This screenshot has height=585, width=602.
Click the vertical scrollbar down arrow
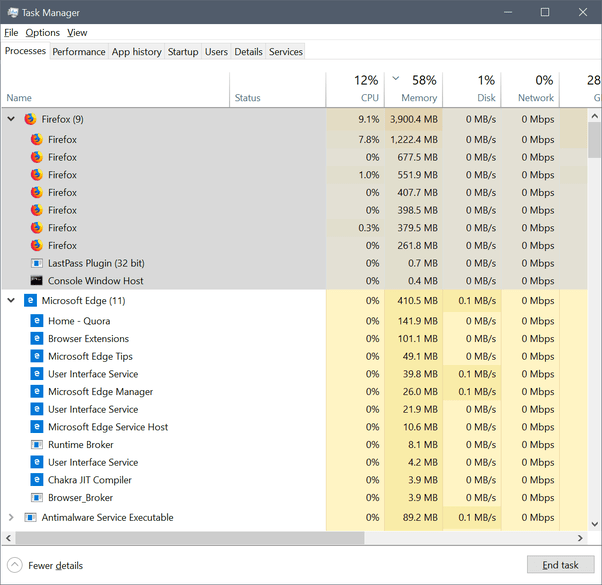594,524
